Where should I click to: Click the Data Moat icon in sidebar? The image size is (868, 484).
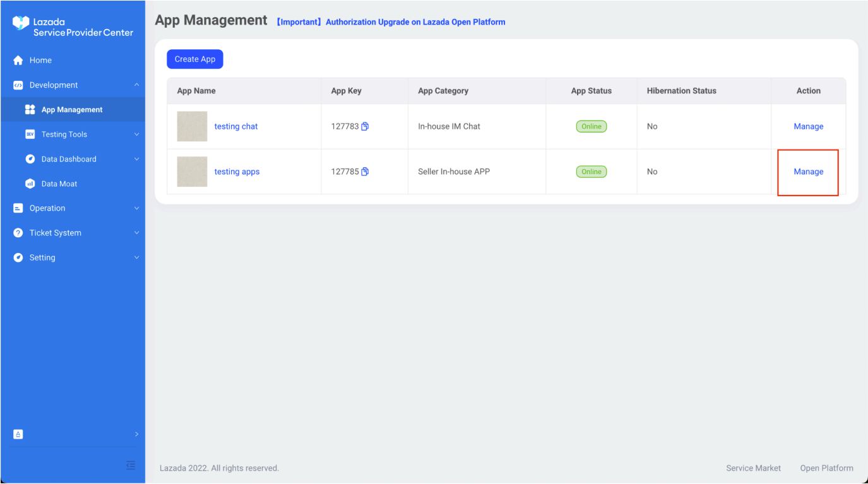point(30,184)
